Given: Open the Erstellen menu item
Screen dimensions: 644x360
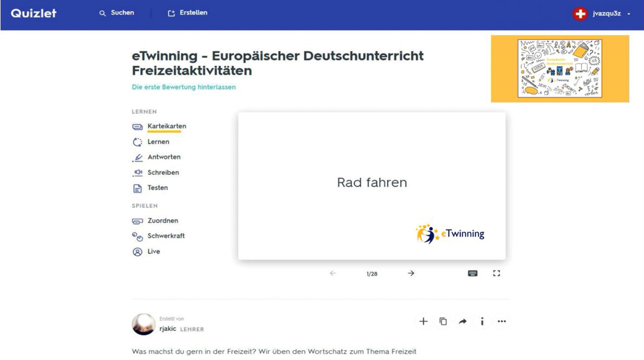Looking at the screenshot, I should tap(193, 13).
